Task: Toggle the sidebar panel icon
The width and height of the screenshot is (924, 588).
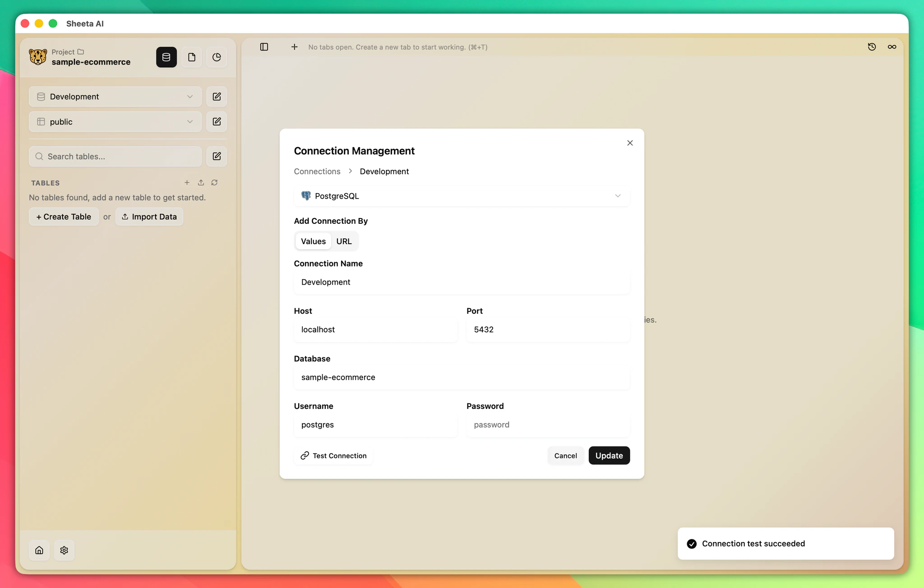Action: 264,47
